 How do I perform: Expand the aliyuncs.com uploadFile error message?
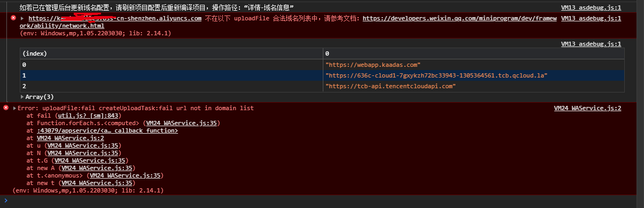(22, 18)
